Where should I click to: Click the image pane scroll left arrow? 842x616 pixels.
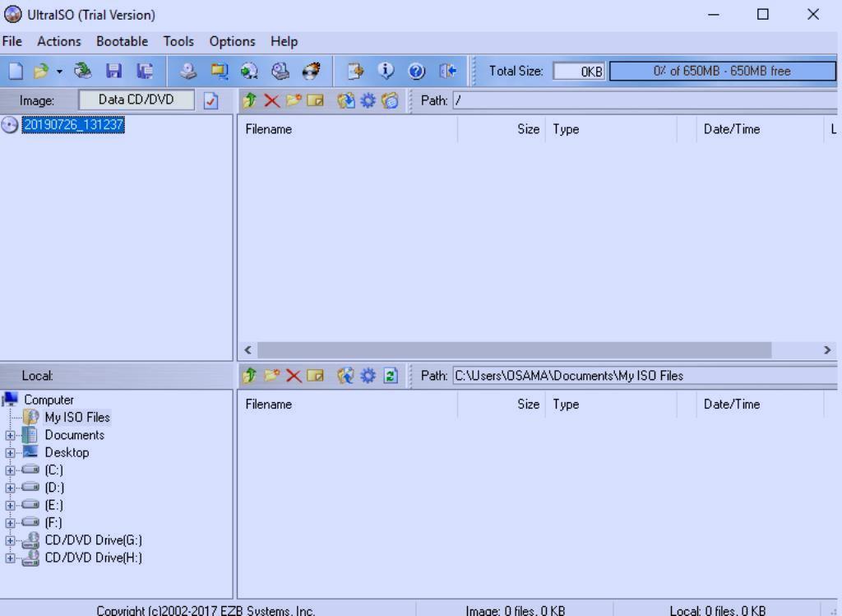coord(248,350)
